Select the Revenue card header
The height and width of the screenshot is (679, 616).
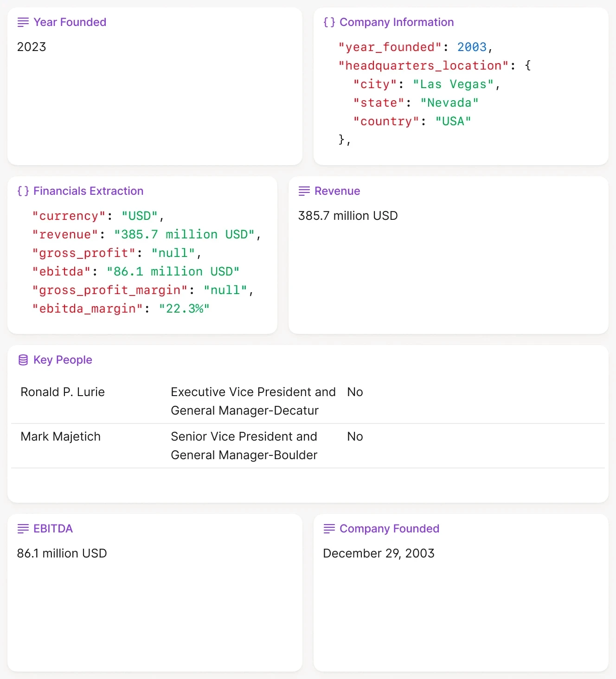(337, 191)
